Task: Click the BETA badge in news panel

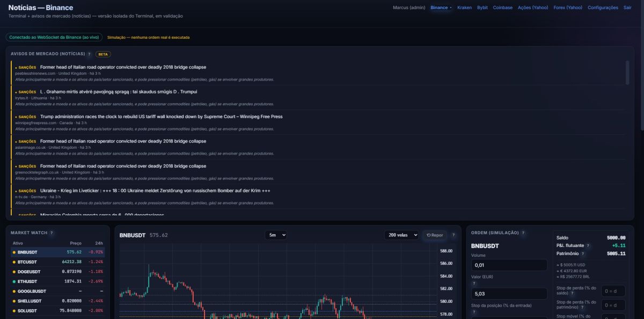Action: coord(103,54)
